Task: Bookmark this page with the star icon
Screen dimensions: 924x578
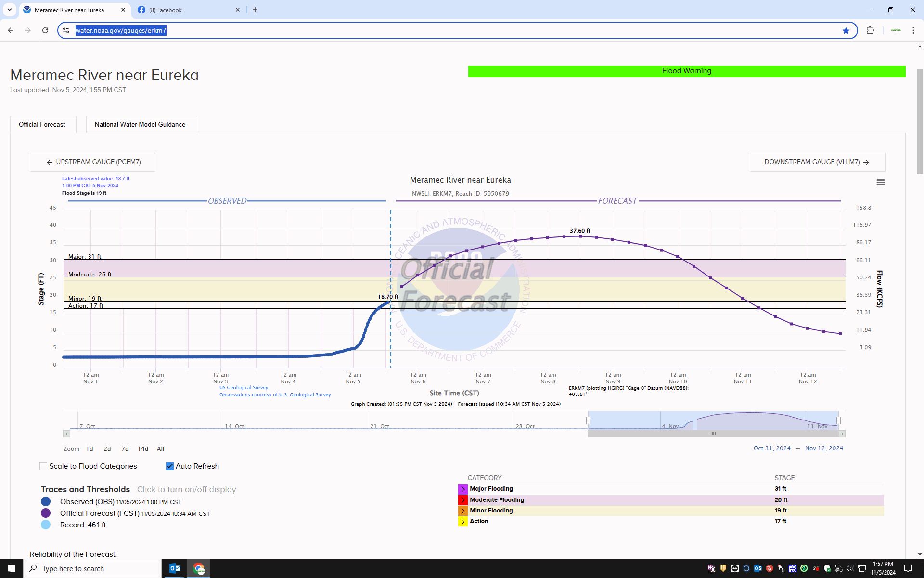Action: click(x=846, y=31)
